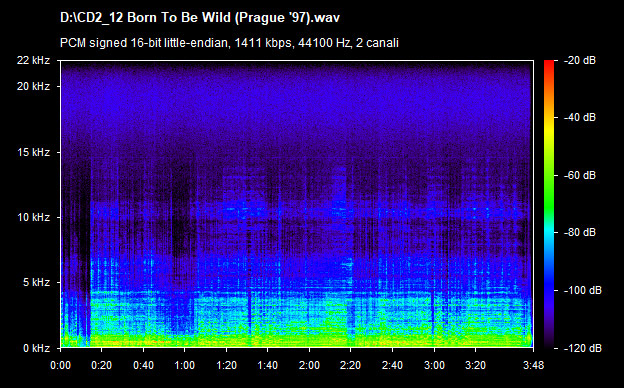Click the file path title text
This screenshot has height=388, width=624.
coord(200,18)
